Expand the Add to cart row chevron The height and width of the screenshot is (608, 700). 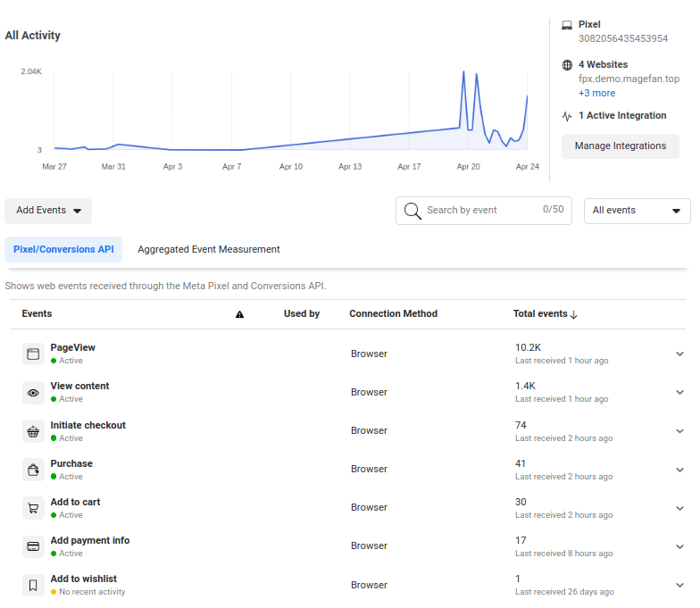click(680, 509)
